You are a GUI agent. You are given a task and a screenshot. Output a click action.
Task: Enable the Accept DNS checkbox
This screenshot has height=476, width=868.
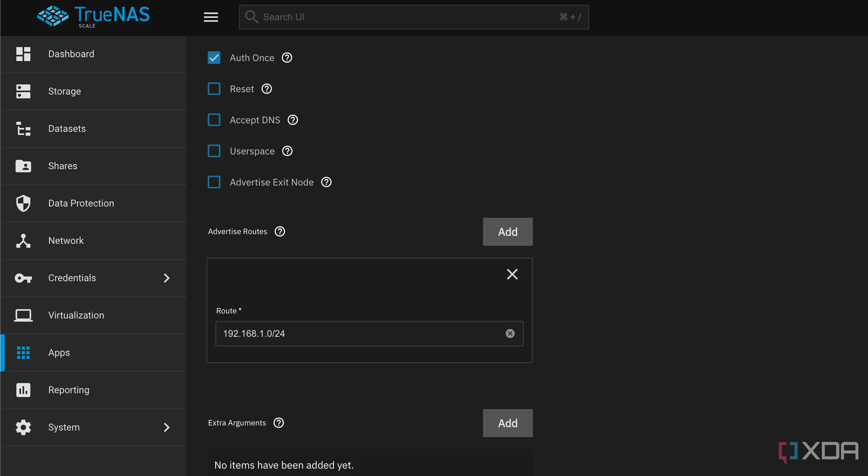(x=214, y=120)
